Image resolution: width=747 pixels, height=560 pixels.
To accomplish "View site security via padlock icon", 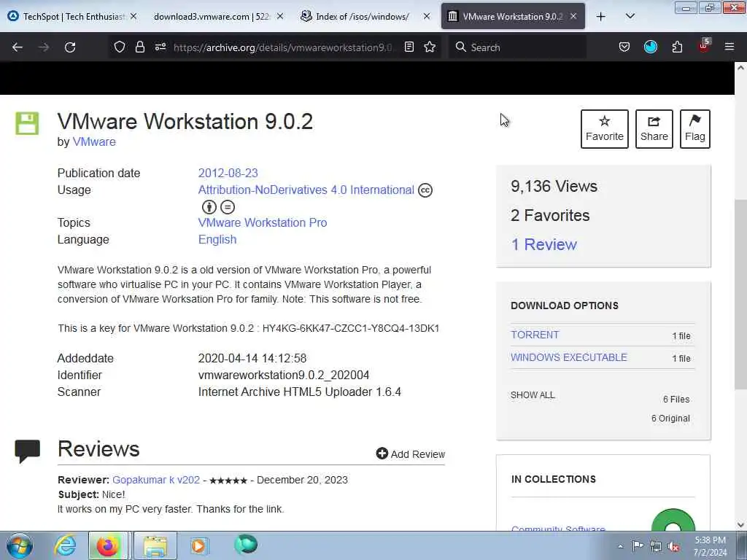I will pos(139,47).
